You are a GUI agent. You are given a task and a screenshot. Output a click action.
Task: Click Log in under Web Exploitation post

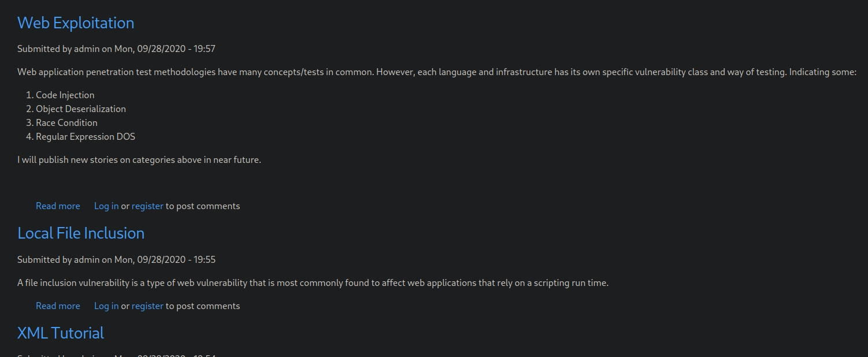pos(106,206)
